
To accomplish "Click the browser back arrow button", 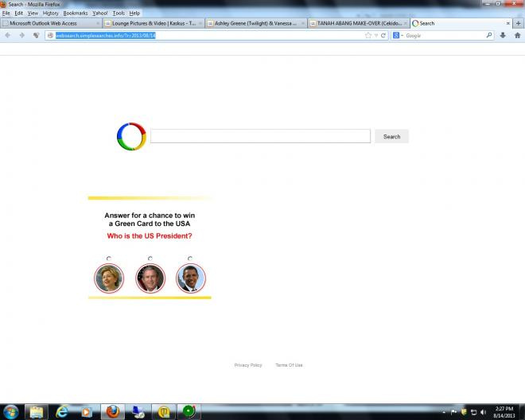I will tap(9, 36).
